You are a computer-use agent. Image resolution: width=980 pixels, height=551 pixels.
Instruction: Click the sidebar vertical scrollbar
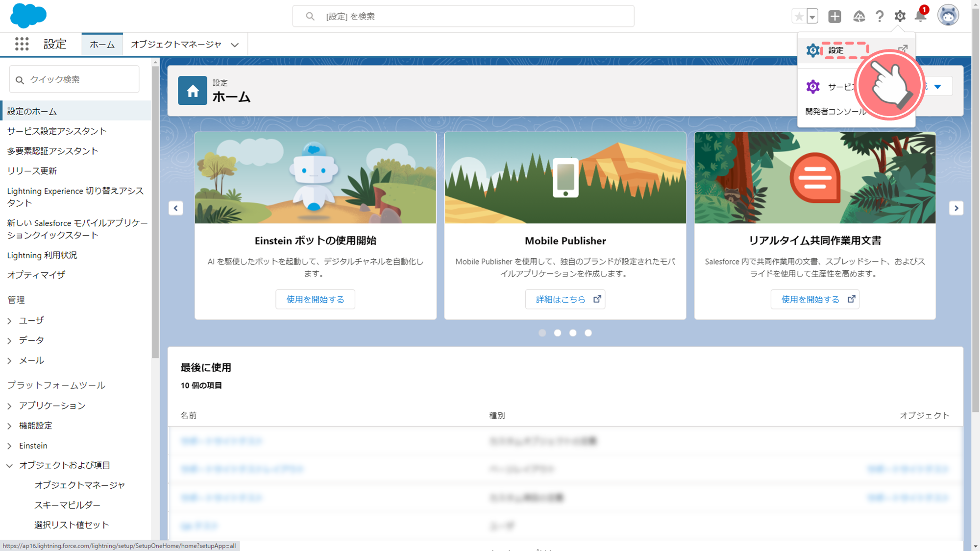pyautogui.click(x=155, y=212)
